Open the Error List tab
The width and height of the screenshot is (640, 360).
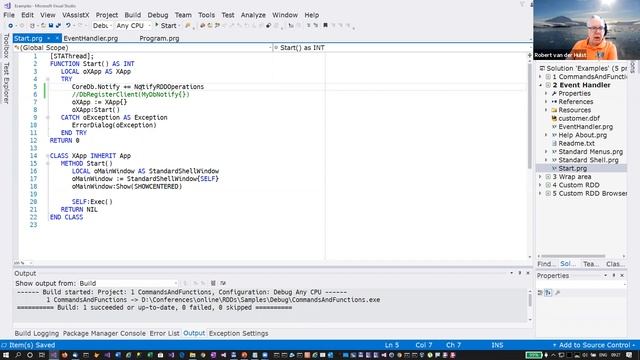coord(164,333)
